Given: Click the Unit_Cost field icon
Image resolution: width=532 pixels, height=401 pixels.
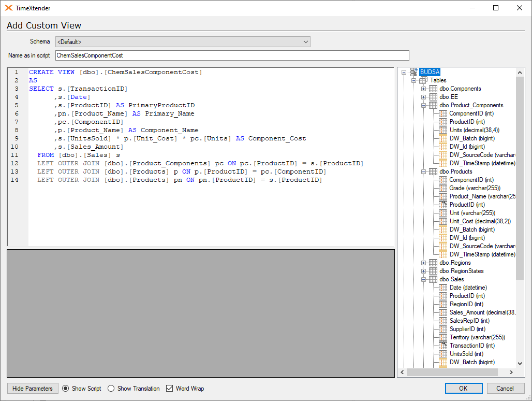Looking at the screenshot, I should [x=443, y=221].
